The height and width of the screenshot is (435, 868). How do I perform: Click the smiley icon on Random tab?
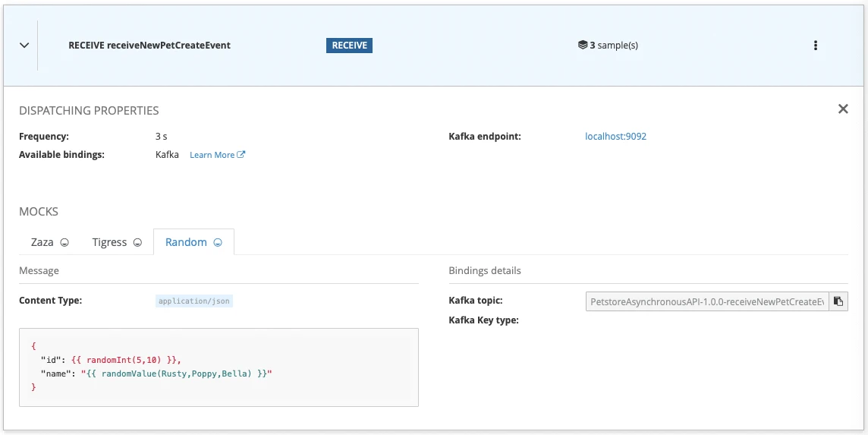[x=218, y=243]
